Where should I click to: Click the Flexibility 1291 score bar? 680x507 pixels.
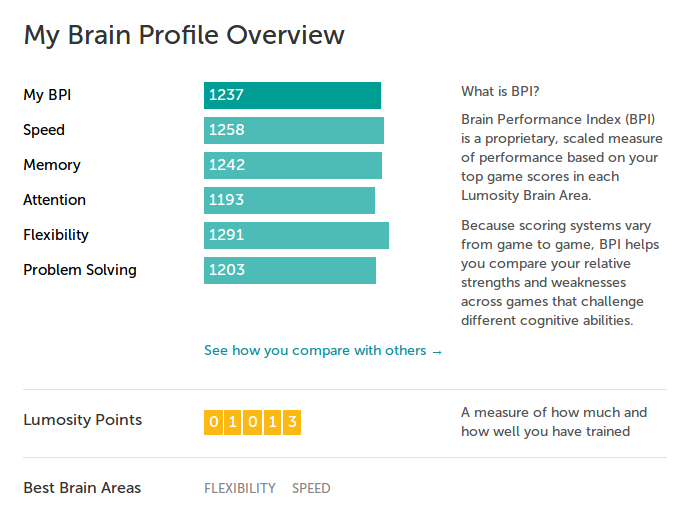coord(297,236)
